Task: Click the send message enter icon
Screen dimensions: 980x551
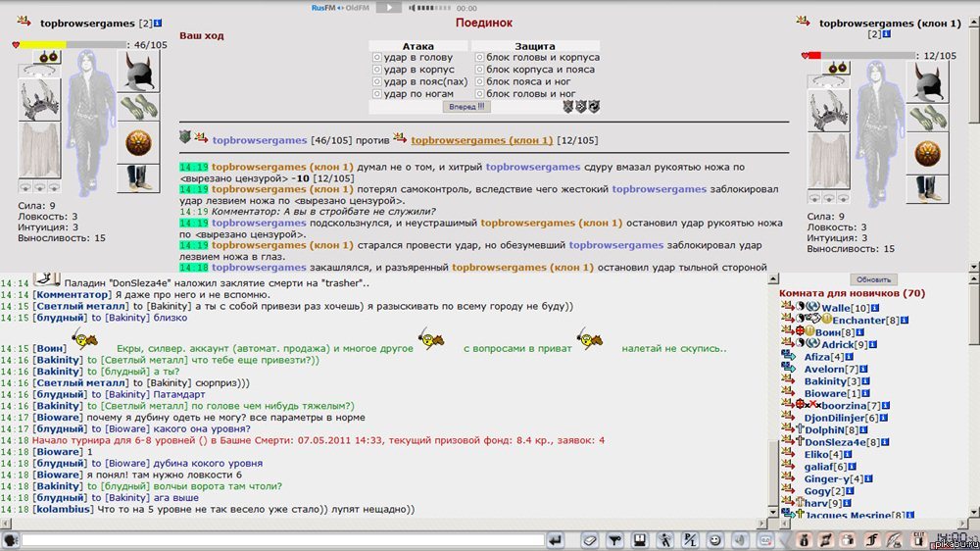Action: coord(556,540)
